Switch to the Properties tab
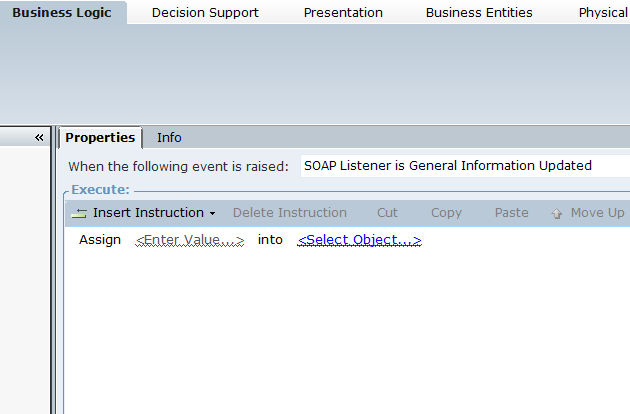Viewport: 630px width, 414px height. (x=100, y=137)
